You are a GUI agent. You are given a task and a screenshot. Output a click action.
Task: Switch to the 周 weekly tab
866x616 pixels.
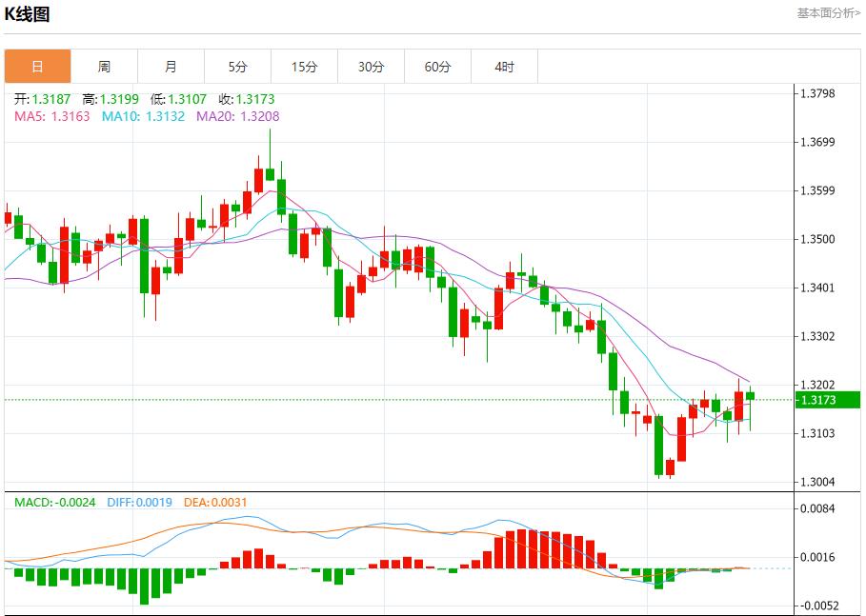(104, 67)
